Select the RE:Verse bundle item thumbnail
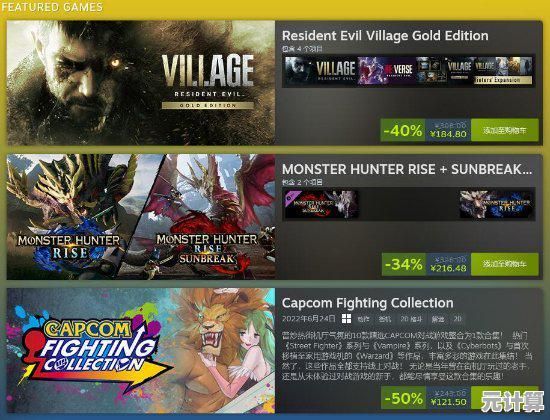The height and width of the screenshot is (420, 550). pyautogui.click(x=386, y=71)
